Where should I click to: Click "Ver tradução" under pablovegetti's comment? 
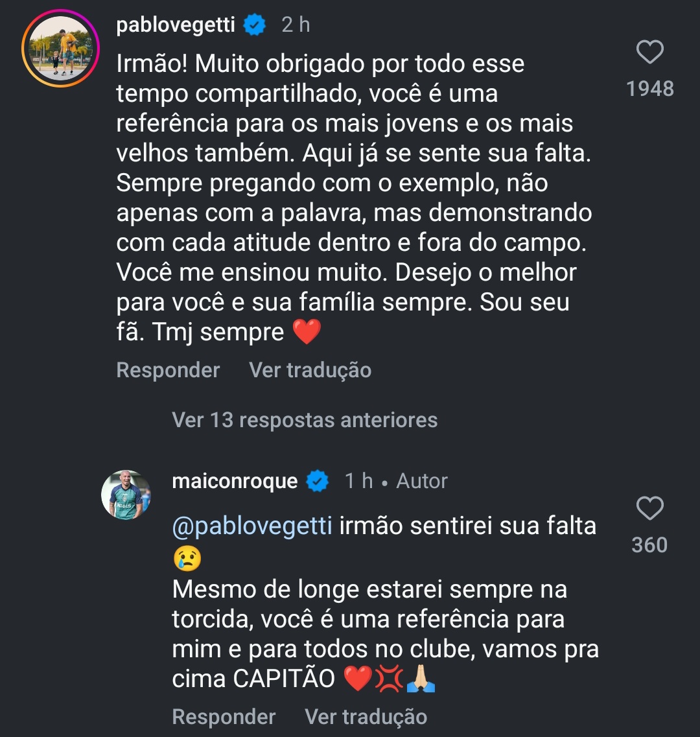(310, 370)
